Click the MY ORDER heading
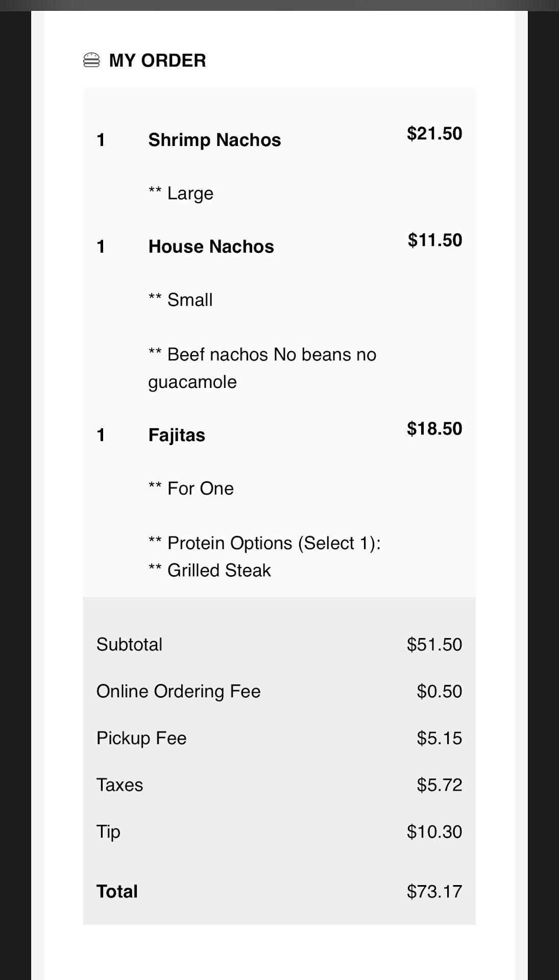The width and height of the screenshot is (559, 980). pyautogui.click(x=157, y=61)
